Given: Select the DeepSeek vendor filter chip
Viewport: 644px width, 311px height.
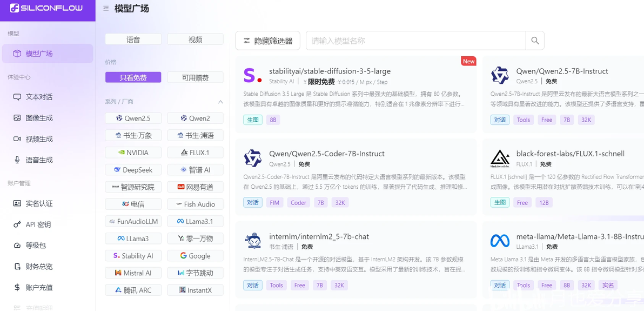Looking at the screenshot, I should pyautogui.click(x=133, y=170).
